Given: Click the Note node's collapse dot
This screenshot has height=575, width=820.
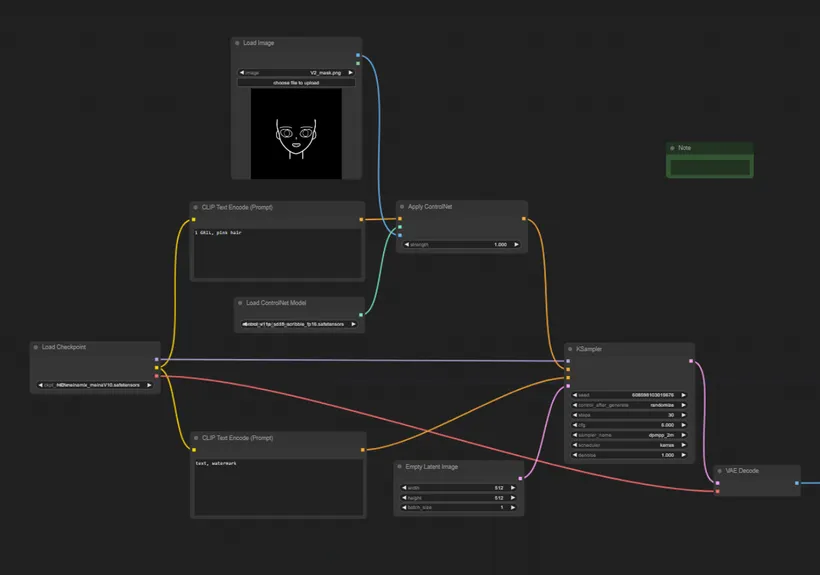Looking at the screenshot, I should pos(673,148).
